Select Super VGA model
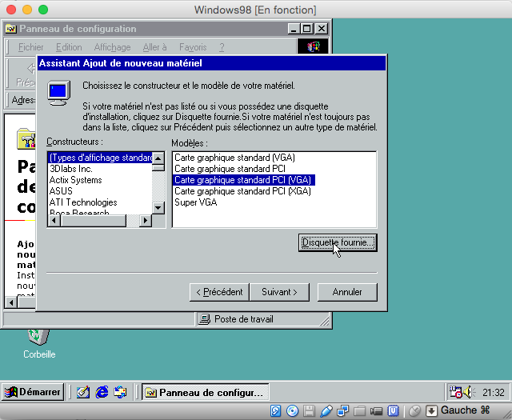This screenshot has height=420, width=512. [195, 202]
